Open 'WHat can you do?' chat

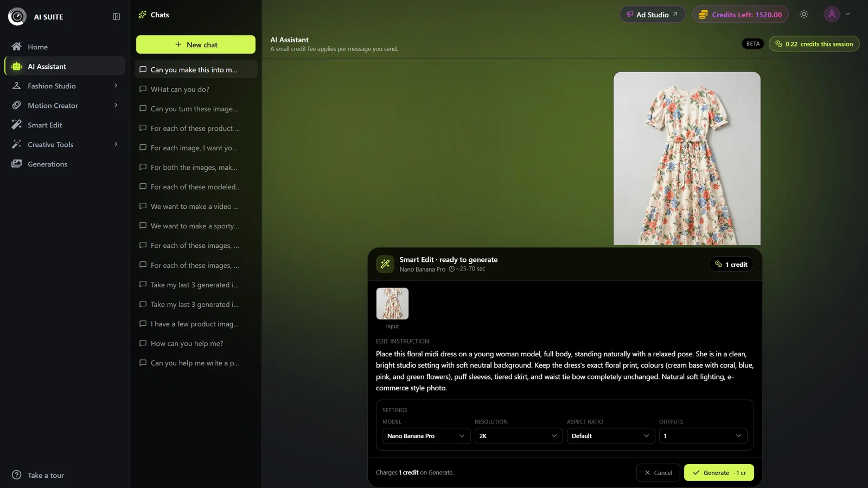pos(196,89)
